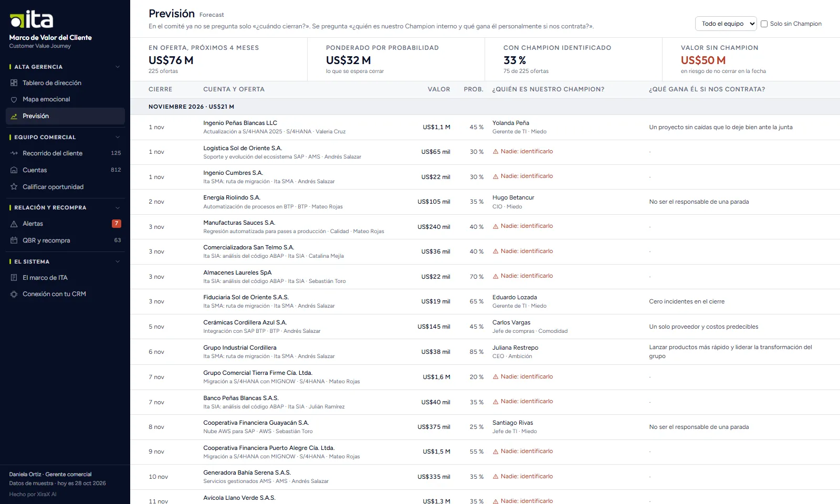Click the warning icon in Ingenio Cumbres row
The height and width of the screenshot is (504, 840).
click(x=496, y=176)
